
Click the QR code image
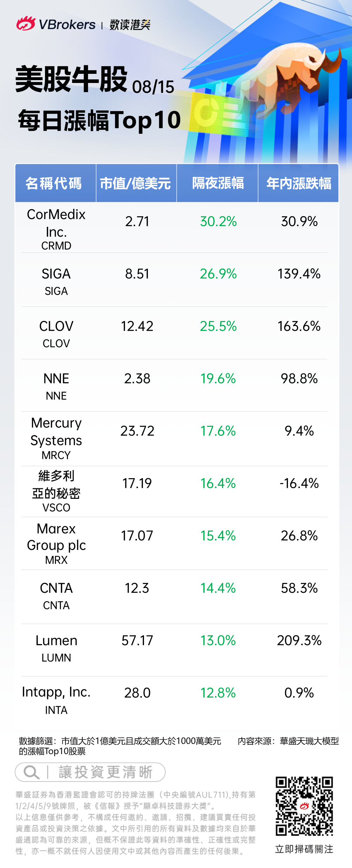(x=304, y=806)
